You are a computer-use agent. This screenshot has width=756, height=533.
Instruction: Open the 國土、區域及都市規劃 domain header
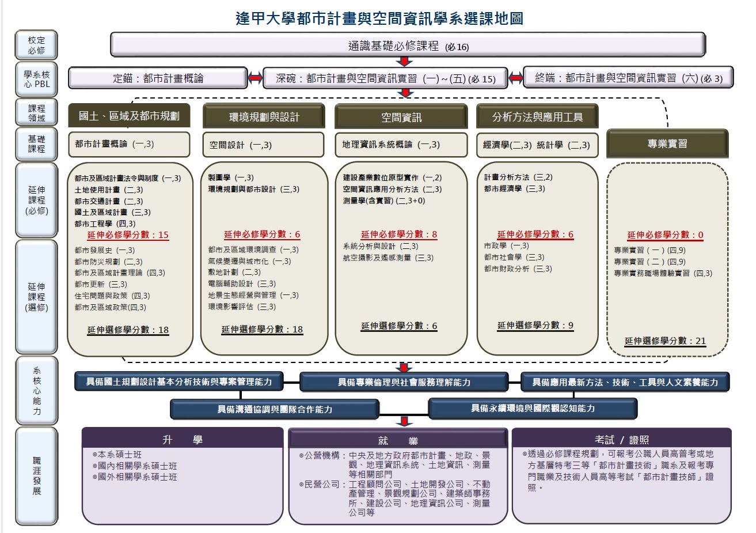(x=129, y=116)
